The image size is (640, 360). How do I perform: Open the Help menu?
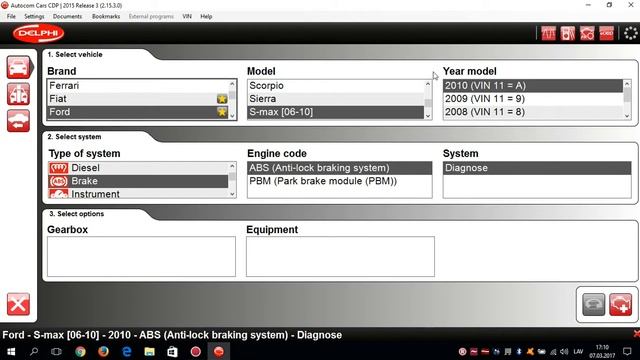206,16
